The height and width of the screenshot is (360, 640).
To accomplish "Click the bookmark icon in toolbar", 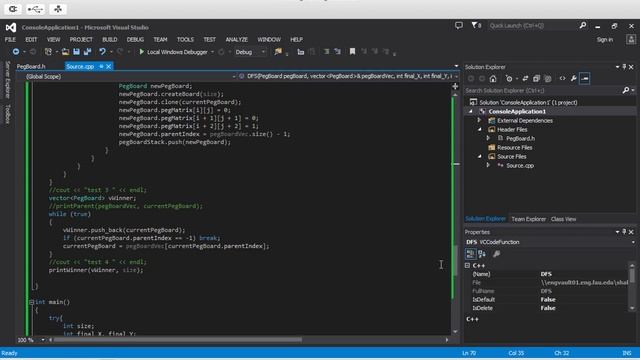I will [352, 52].
